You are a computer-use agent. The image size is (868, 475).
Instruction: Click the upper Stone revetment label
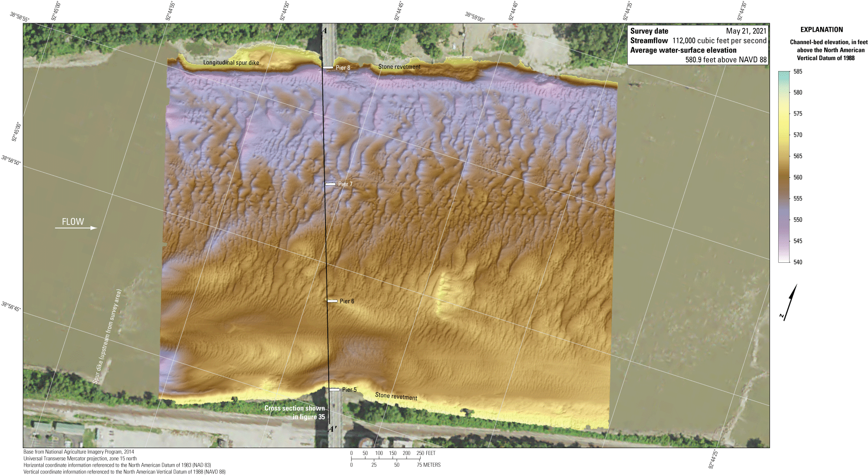[x=399, y=67]
